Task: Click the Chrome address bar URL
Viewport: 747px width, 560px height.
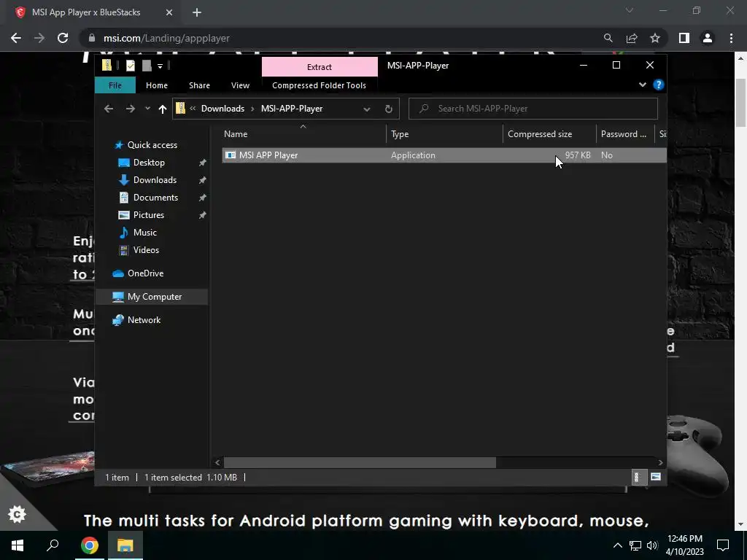Action: click(166, 38)
